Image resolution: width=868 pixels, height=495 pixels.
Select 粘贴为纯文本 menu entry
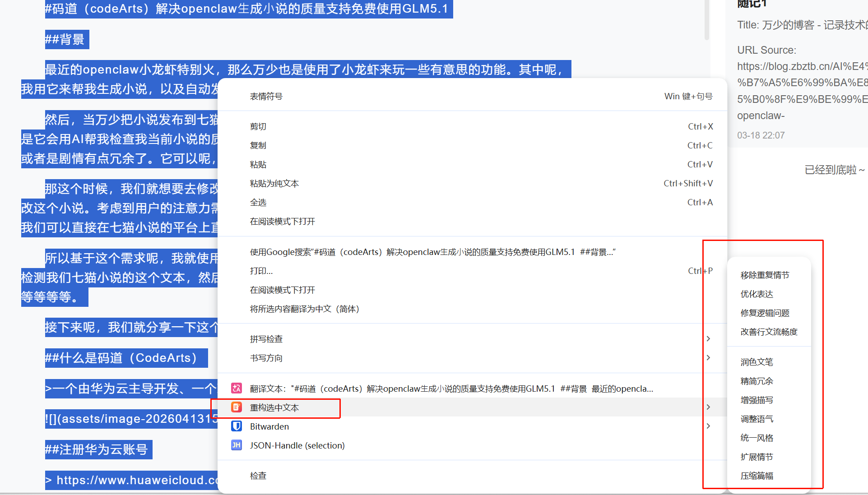(274, 183)
